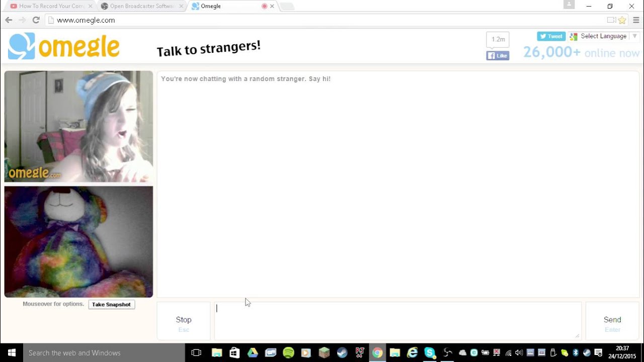Open Google Drive from the taskbar
The height and width of the screenshot is (362, 644).
tap(253, 352)
